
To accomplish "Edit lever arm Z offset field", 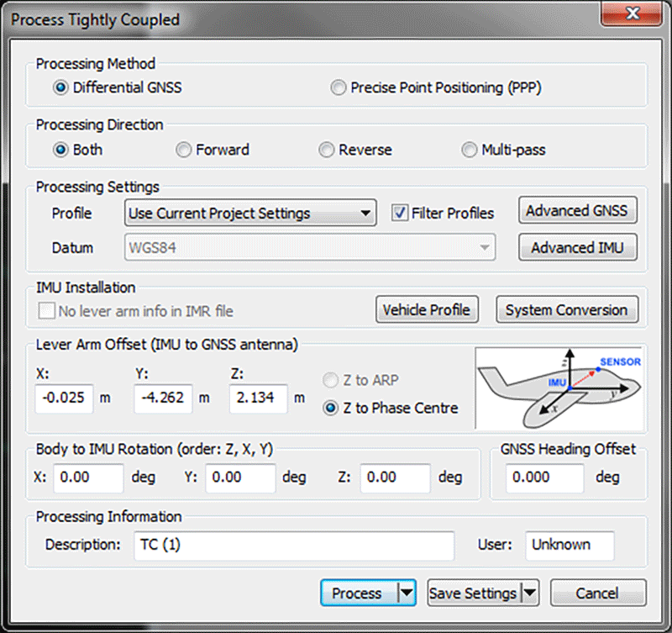I will click(x=259, y=398).
